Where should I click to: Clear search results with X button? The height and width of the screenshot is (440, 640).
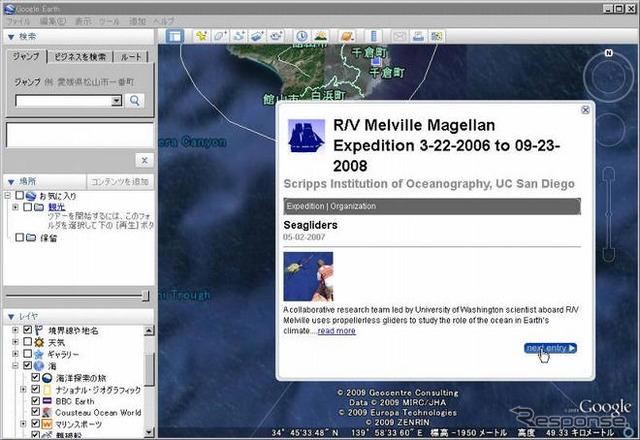point(144,160)
